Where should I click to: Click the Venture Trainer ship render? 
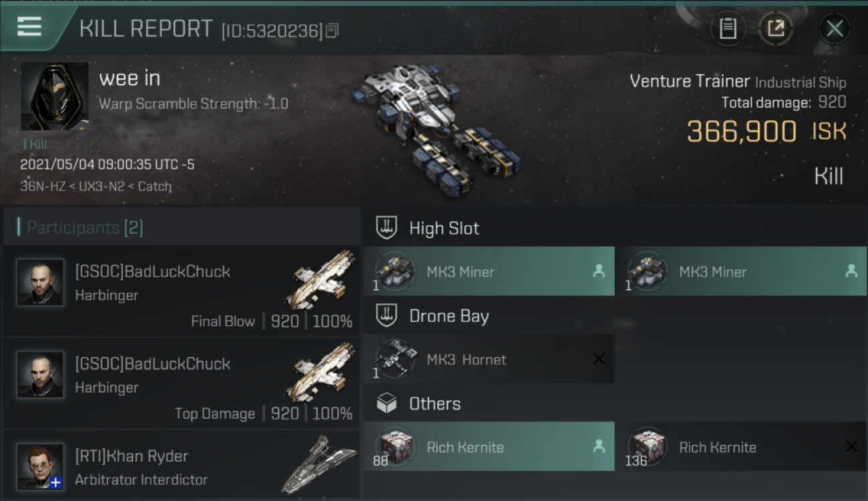click(434, 127)
